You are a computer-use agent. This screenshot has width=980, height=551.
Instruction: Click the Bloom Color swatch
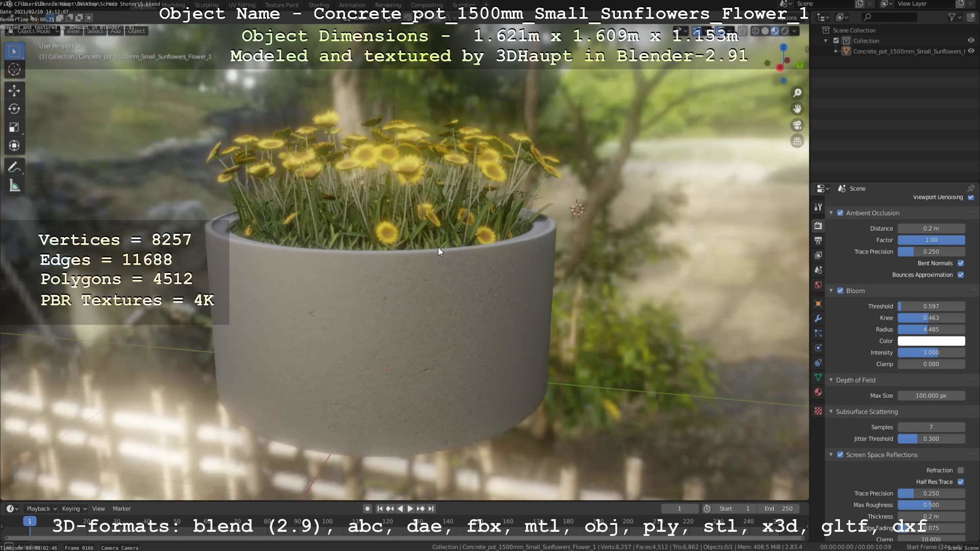tap(931, 341)
